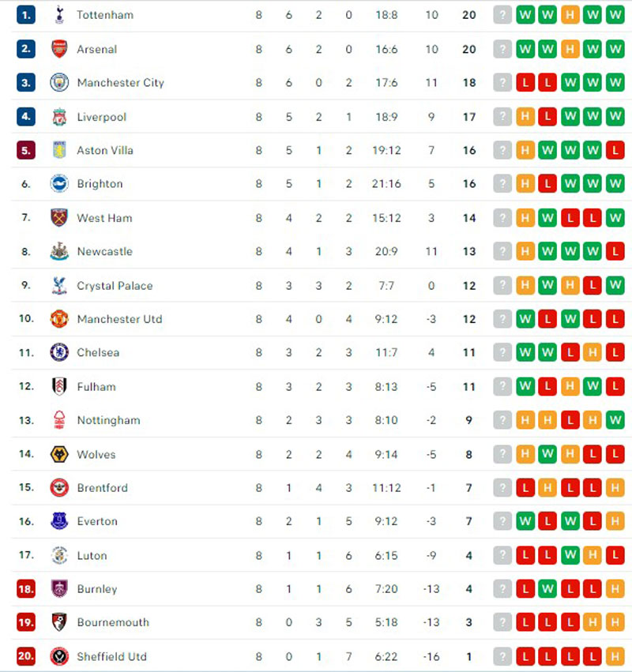This screenshot has width=632, height=672.
Task: Click Chelsea's grey question mark badge
Action: tap(502, 353)
